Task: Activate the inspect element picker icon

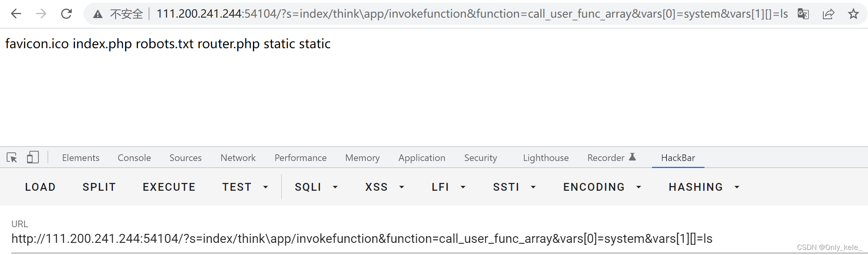Action: [x=12, y=158]
